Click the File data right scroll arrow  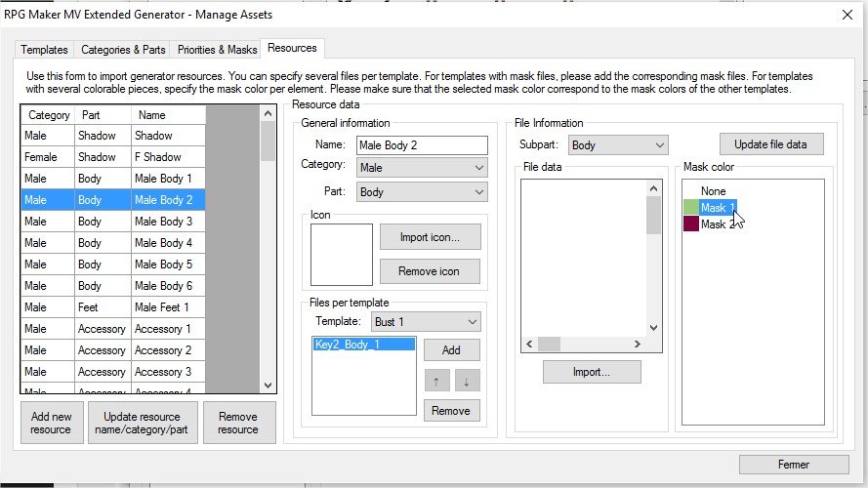(x=638, y=345)
